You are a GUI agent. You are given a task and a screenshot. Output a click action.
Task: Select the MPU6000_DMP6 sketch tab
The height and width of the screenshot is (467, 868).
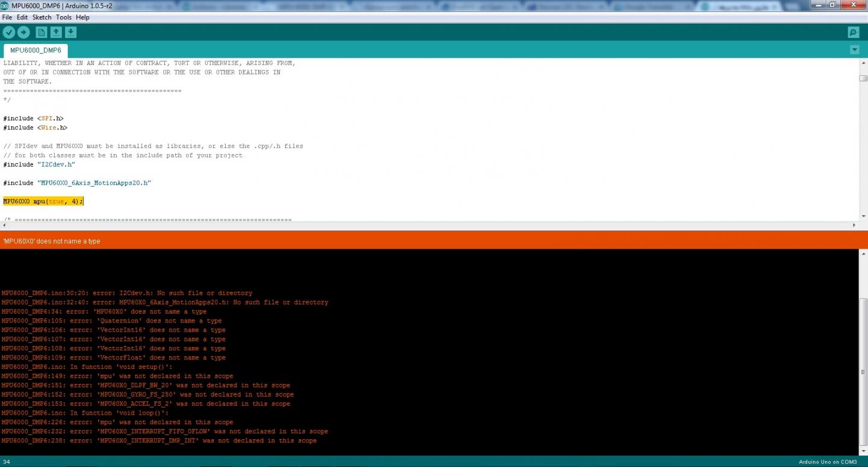(36, 50)
